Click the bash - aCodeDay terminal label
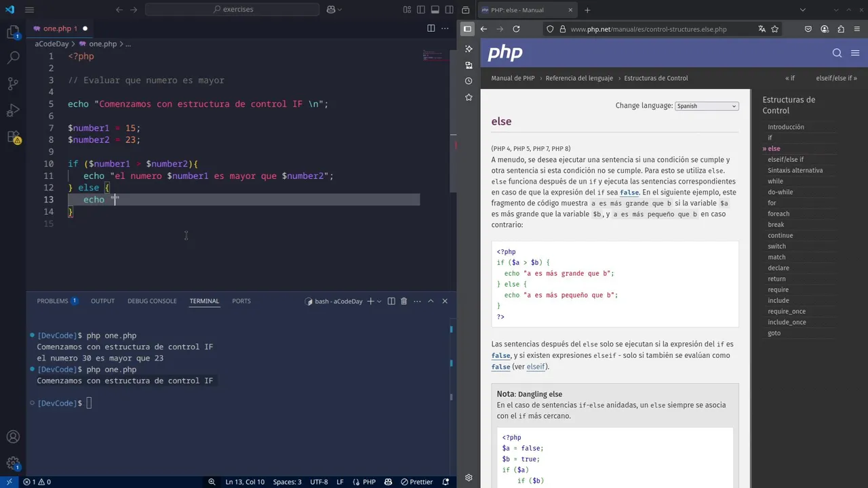This screenshot has height=488, width=868. 334,301
